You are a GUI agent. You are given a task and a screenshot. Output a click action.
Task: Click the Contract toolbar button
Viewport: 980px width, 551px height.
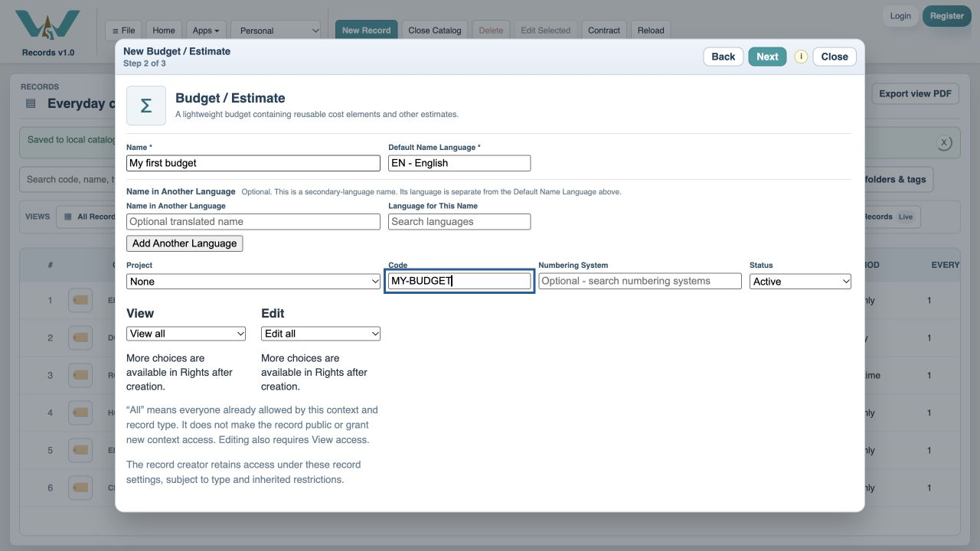[604, 31]
